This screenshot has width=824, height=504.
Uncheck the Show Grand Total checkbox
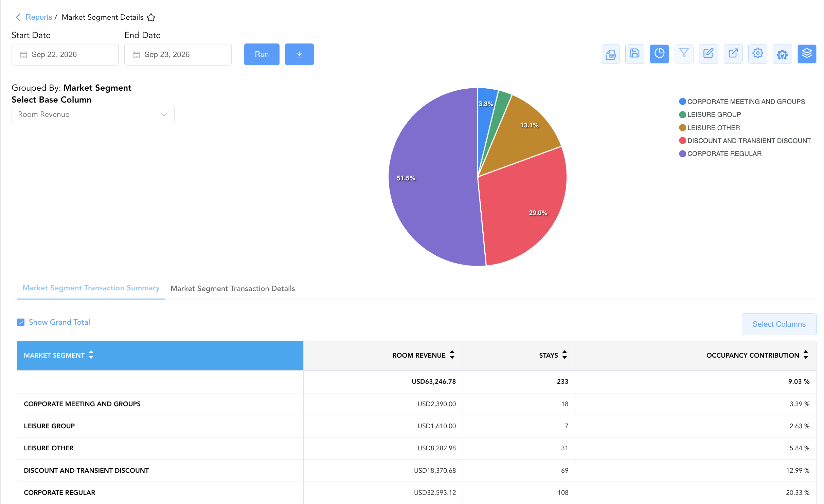coord(21,322)
